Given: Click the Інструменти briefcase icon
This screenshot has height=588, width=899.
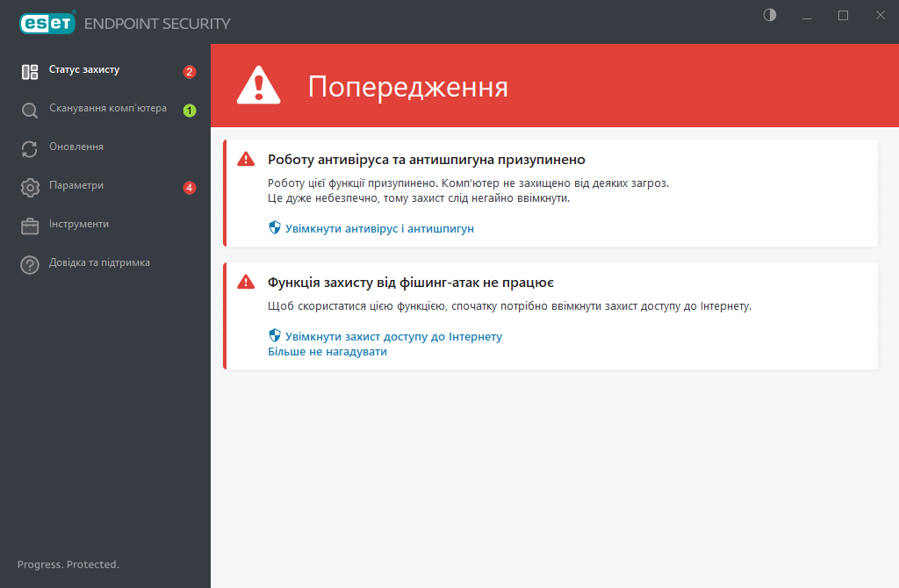Looking at the screenshot, I should pyautogui.click(x=28, y=225).
